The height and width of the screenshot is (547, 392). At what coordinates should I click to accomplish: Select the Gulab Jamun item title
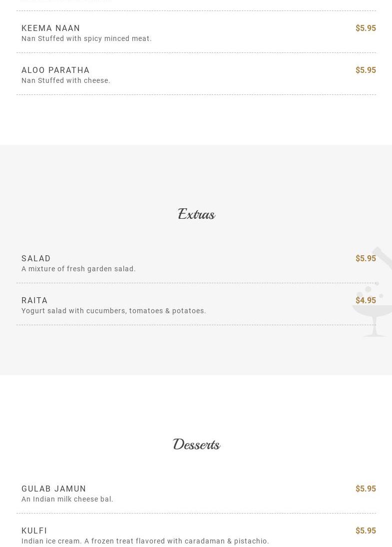click(x=54, y=489)
